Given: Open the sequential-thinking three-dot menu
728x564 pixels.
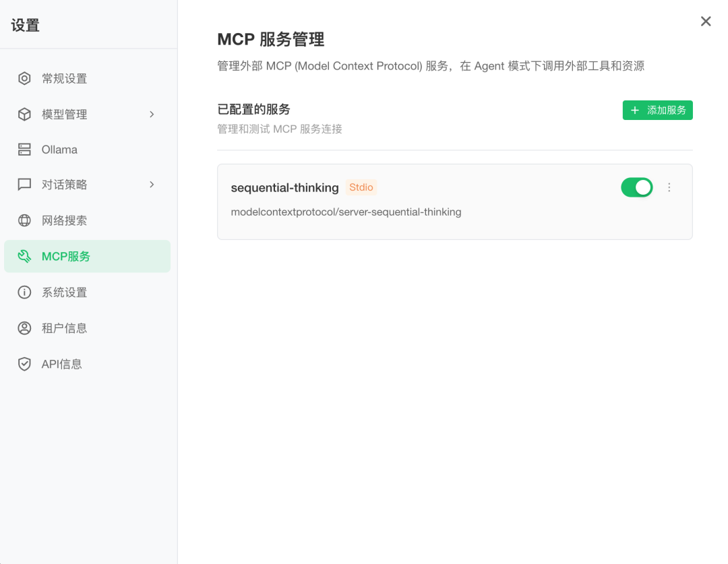Looking at the screenshot, I should (669, 187).
